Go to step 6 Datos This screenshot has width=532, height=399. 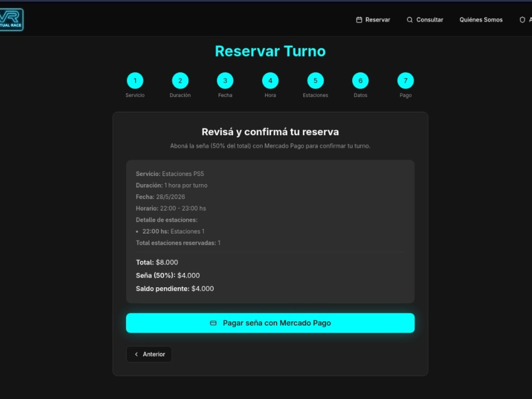tap(361, 81)
